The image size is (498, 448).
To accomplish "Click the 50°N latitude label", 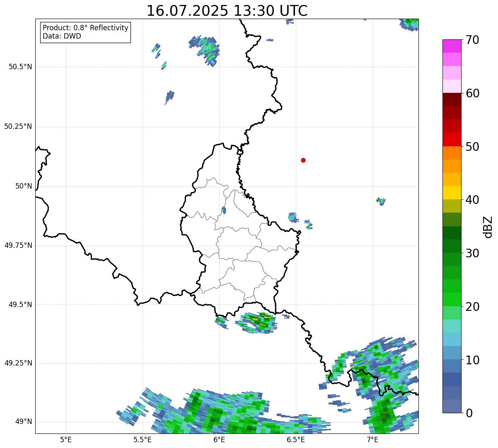I will (x=24, y=186).
